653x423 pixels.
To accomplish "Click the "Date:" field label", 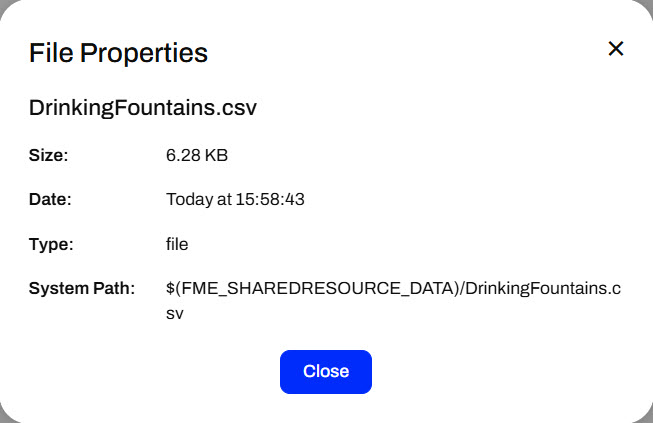I will [x=50, y=199].
